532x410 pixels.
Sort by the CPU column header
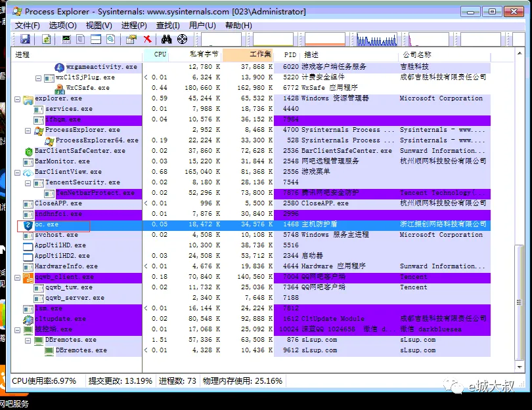click(156, 54)
